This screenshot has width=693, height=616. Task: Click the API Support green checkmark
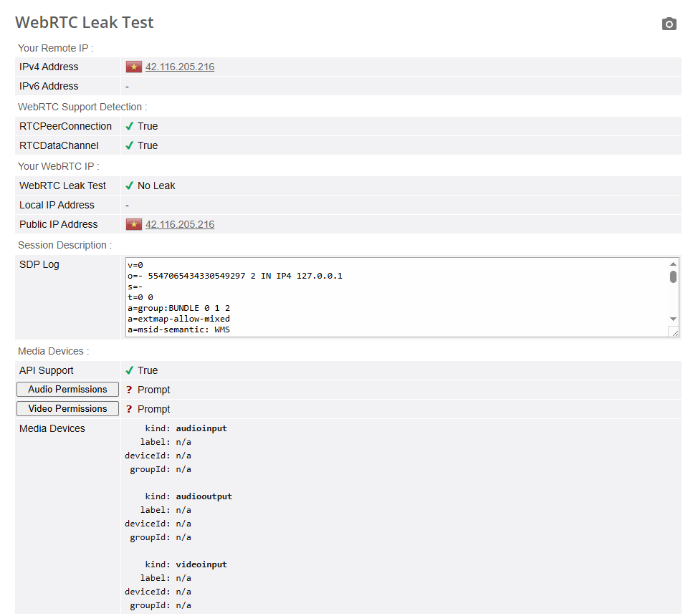click(130, 370)
